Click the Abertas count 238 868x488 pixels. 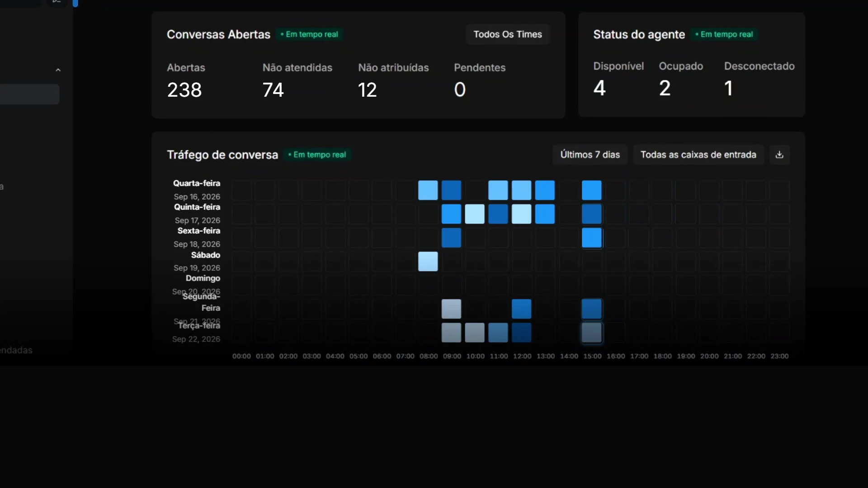point(184,90)
